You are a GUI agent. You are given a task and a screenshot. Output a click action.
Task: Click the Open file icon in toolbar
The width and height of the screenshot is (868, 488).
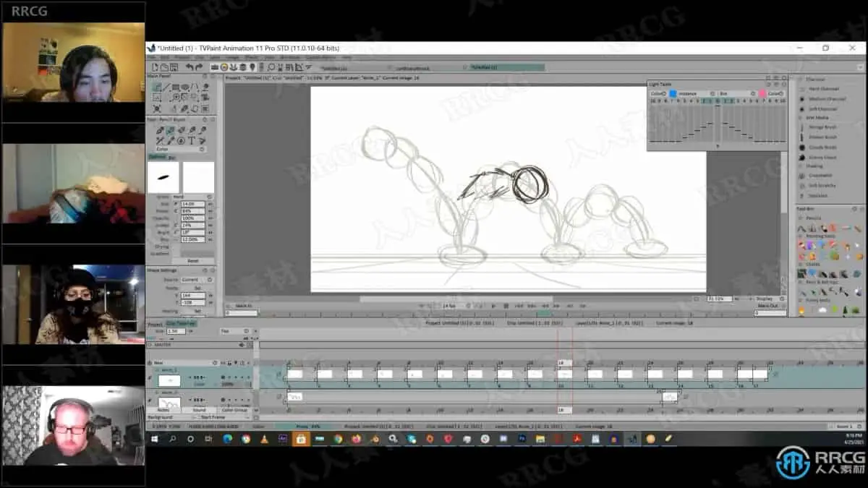(x=163, y=67)
